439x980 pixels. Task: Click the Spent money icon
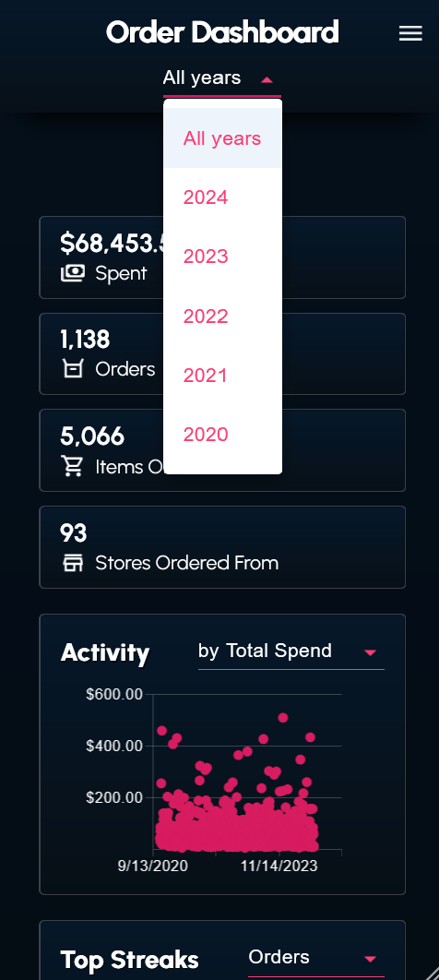pos(73,273)
